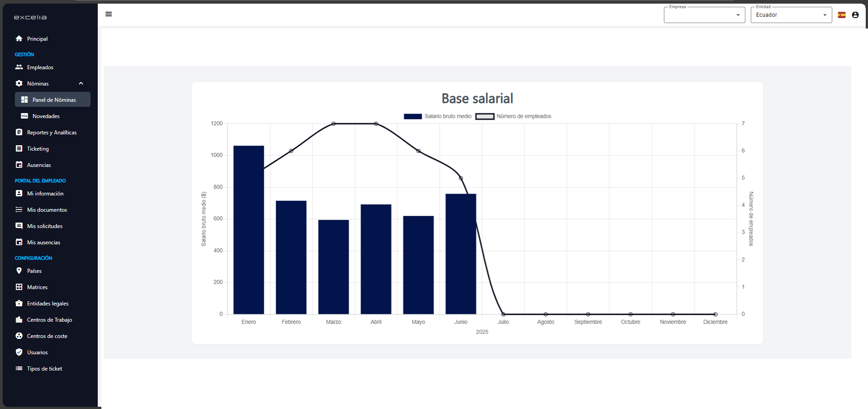Open Novedades in the sidebar
Viewport: 868px width, 409px height.
pyautogui.click(x=46, y=116)
